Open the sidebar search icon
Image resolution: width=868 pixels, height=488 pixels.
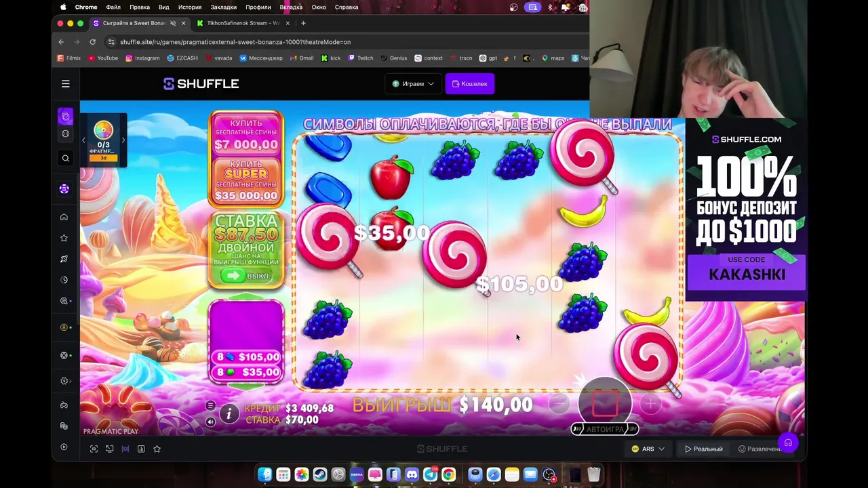tap(66, 159)
